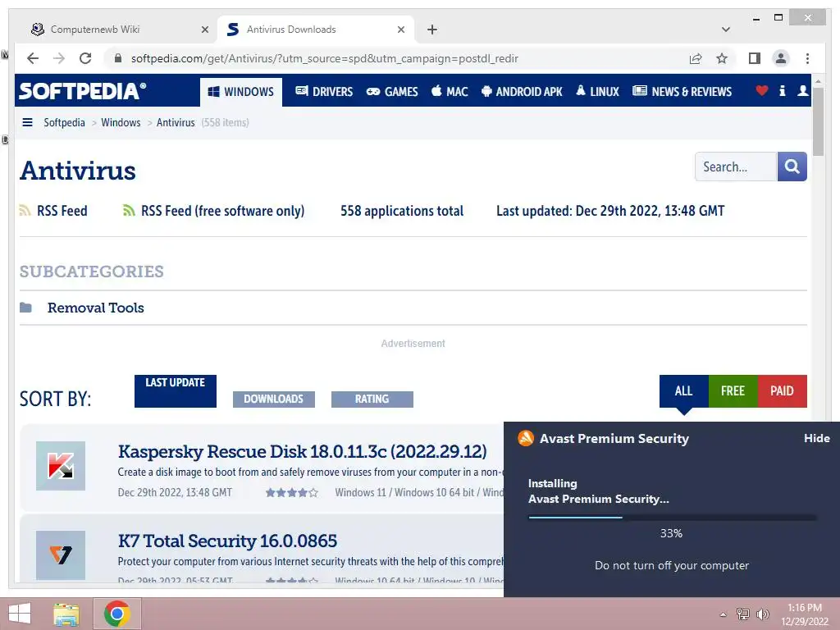Click the address bar URL

pyautogui.click(x=324, y=58)
